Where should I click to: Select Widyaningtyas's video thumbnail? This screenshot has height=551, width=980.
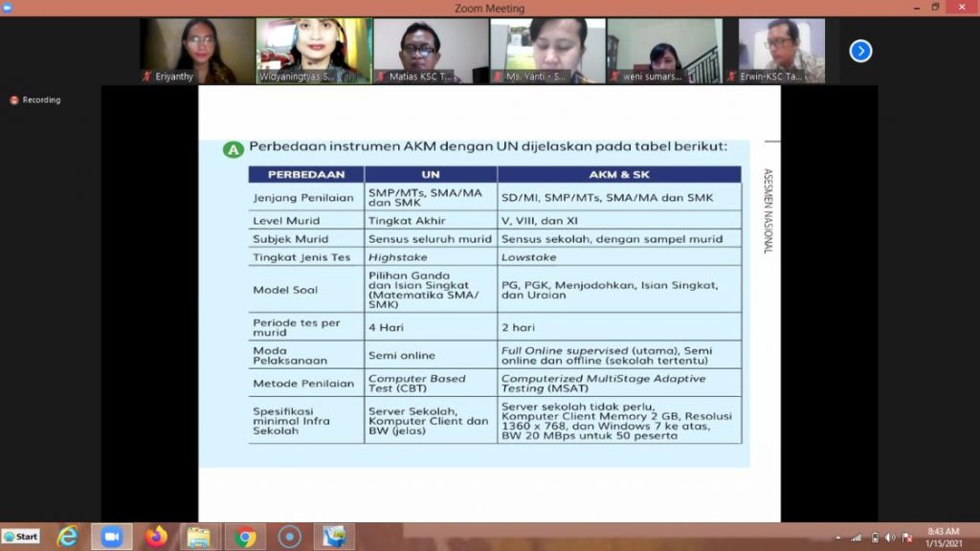[x=314, y=51]
